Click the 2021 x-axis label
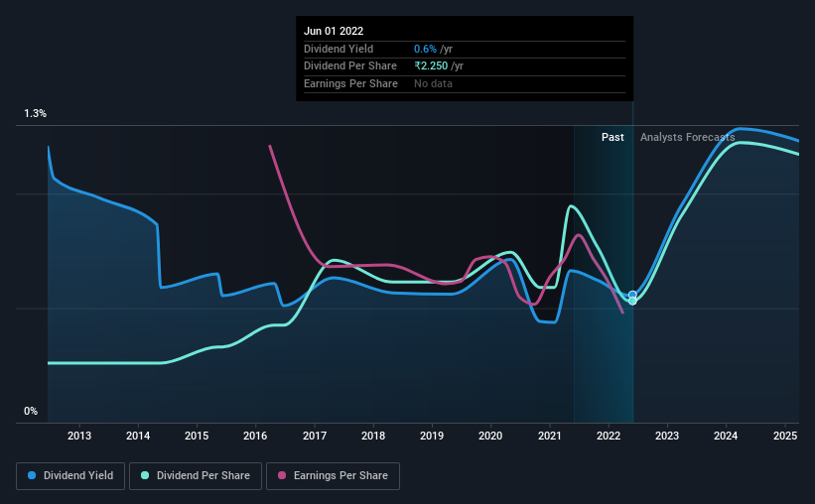Image resolution: width=815 pixels, height=504 pixels. pos(549,436)
